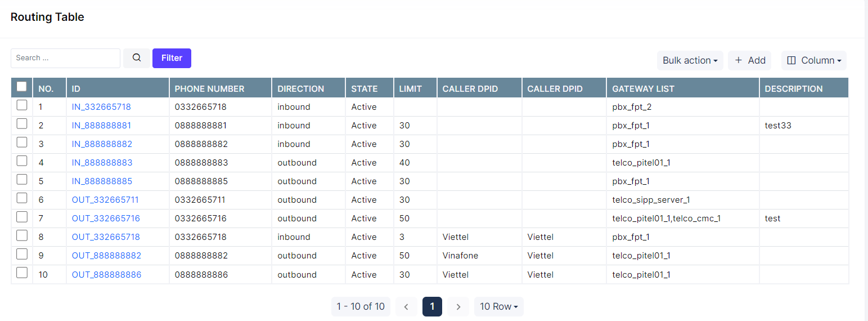Screen dimensions: 868x321
Task: Open the Column visibility dropdown
Action: [x=814, y=60]
